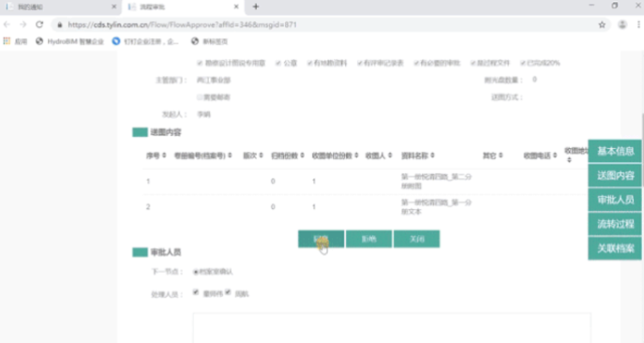Bookmark this page with the star icon

602,25
